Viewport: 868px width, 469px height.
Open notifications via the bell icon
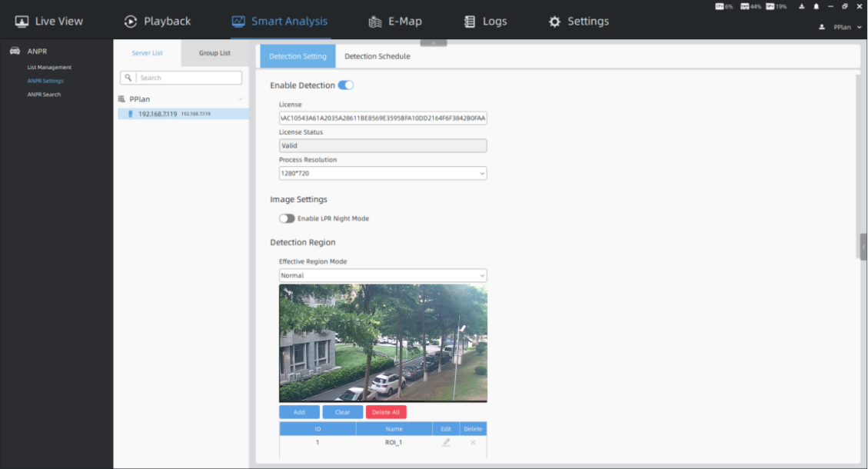[816, 6]
